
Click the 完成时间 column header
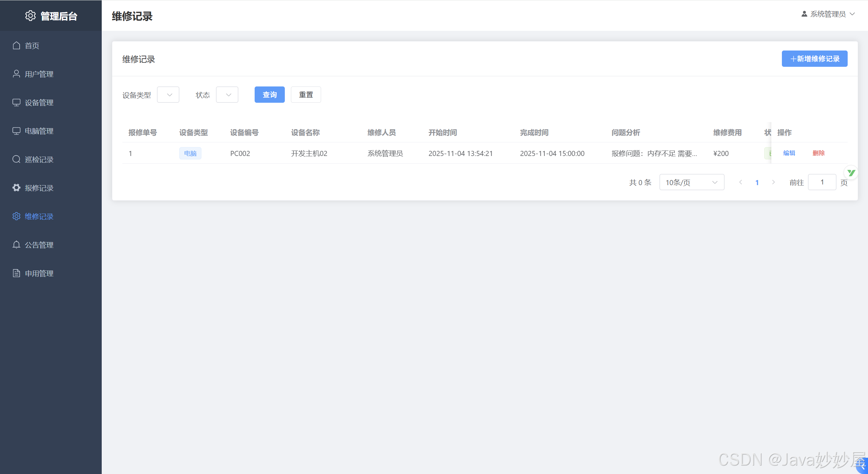coord(534,133)
